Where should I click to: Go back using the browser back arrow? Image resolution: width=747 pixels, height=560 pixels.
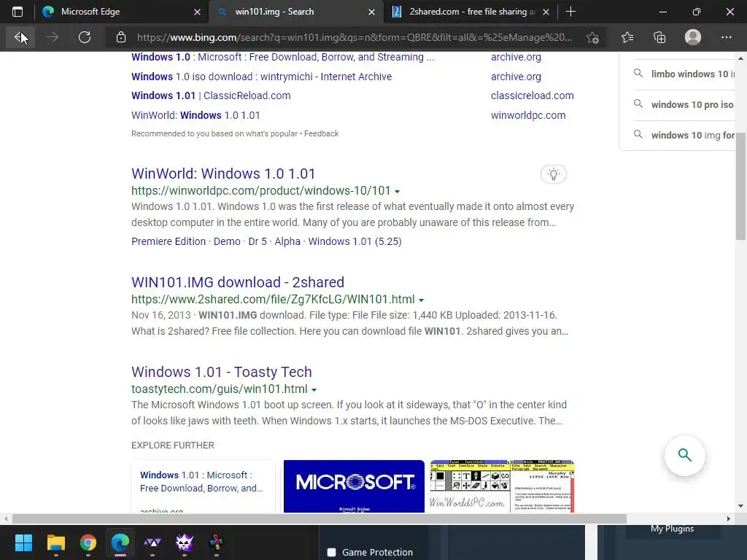pyautogui.click(x=20, y=37)
